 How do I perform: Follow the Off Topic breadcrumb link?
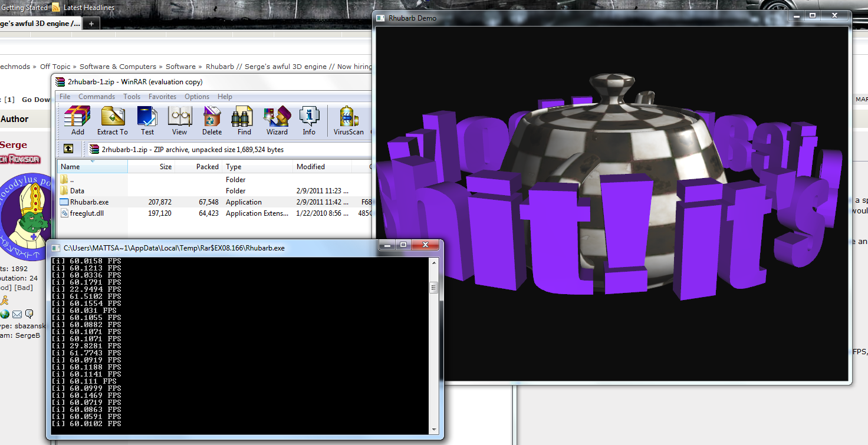pyautogui.click(x=55, y=67)
